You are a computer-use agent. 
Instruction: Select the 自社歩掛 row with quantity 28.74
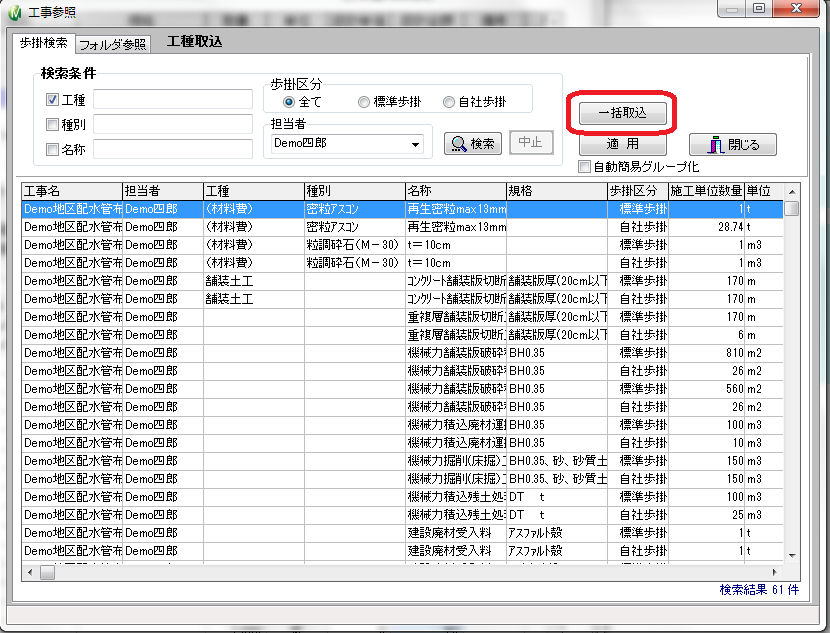click(x=402, y=227)
